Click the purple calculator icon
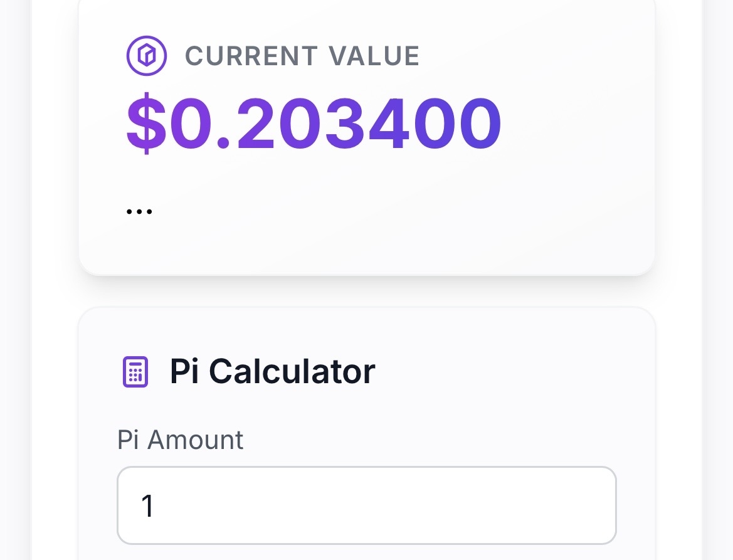The width and height of the screenshot is (733, 560). [x=134, y=372]
